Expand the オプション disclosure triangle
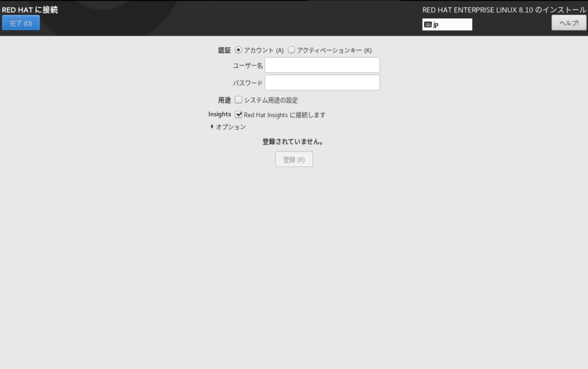 pyautogui.click(x=212, y=127)
